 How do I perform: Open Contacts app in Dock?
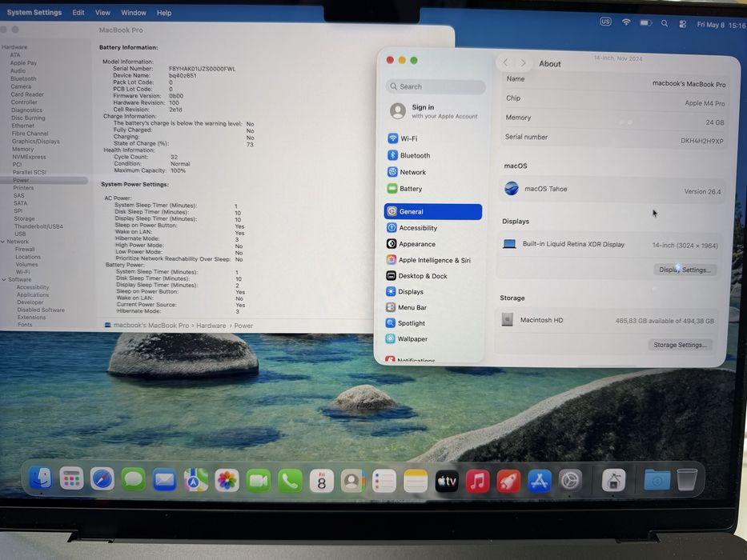point(352,482)
